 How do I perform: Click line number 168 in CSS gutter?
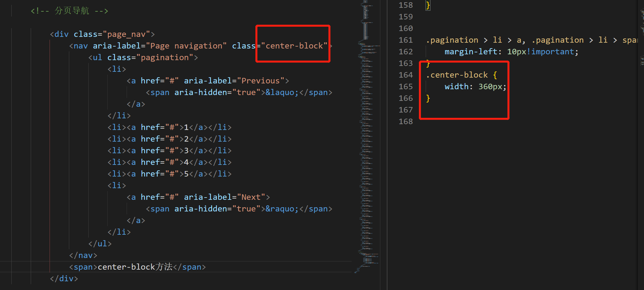click(x=406, y=121)
